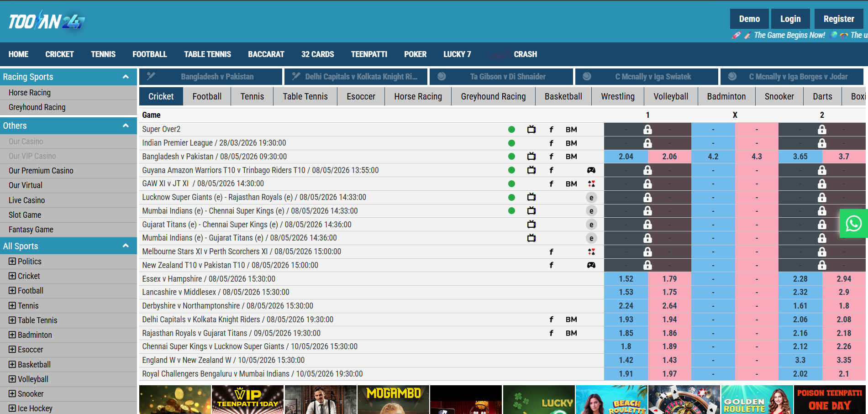Open Poison Teenpatti One Day thumbnail

830,399
